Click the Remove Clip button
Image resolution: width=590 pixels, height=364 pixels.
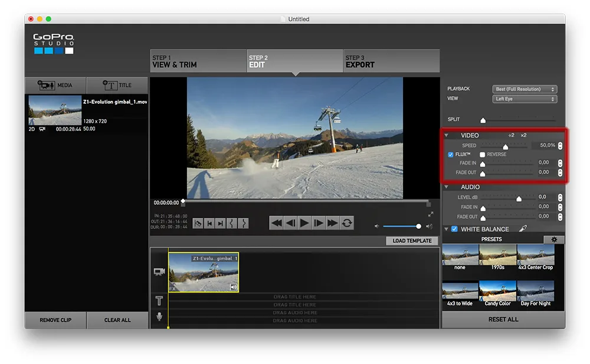[55, 320]
